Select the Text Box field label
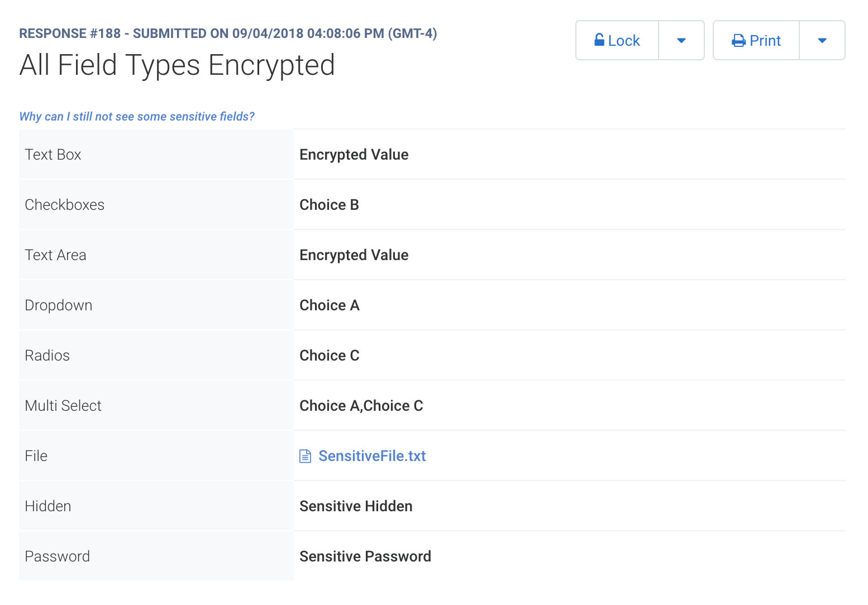Image resolution: width=868 pixels, height=605 pixels. [53, 155]
